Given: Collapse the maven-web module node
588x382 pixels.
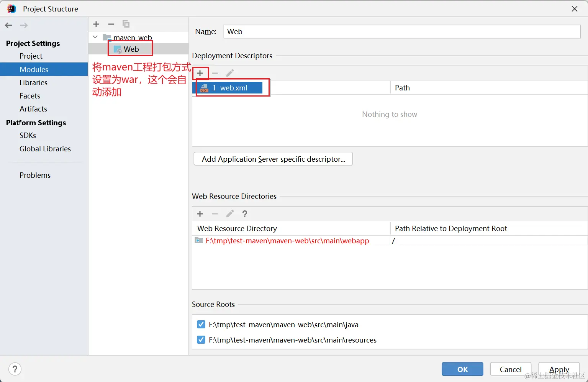Looking at the screenshot, I should 95,37.
